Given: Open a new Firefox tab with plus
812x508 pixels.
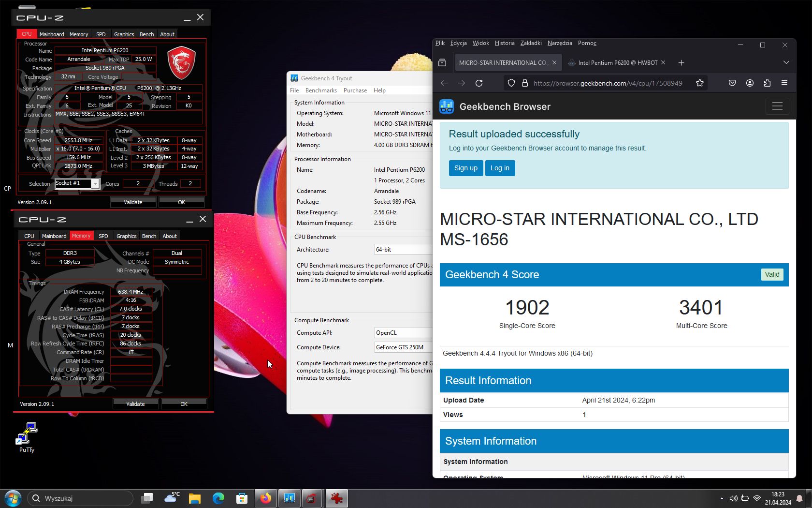Looking at the screenshot, I should [681, 62].
